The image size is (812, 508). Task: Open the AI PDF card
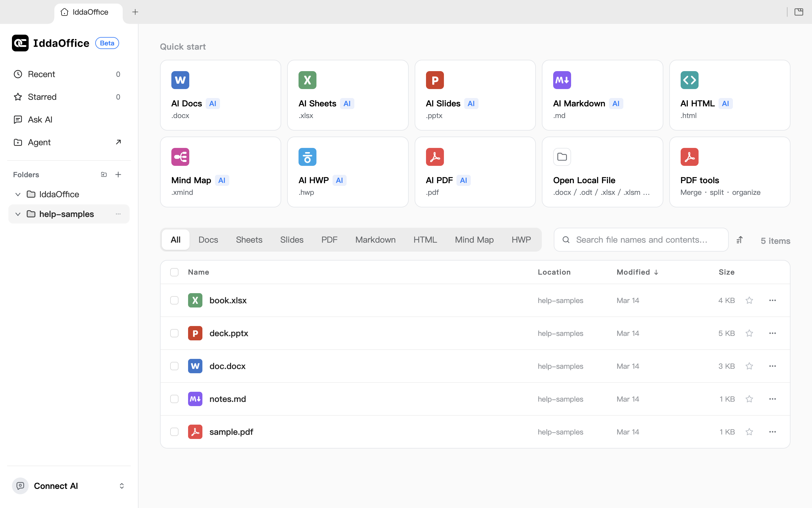475,172
